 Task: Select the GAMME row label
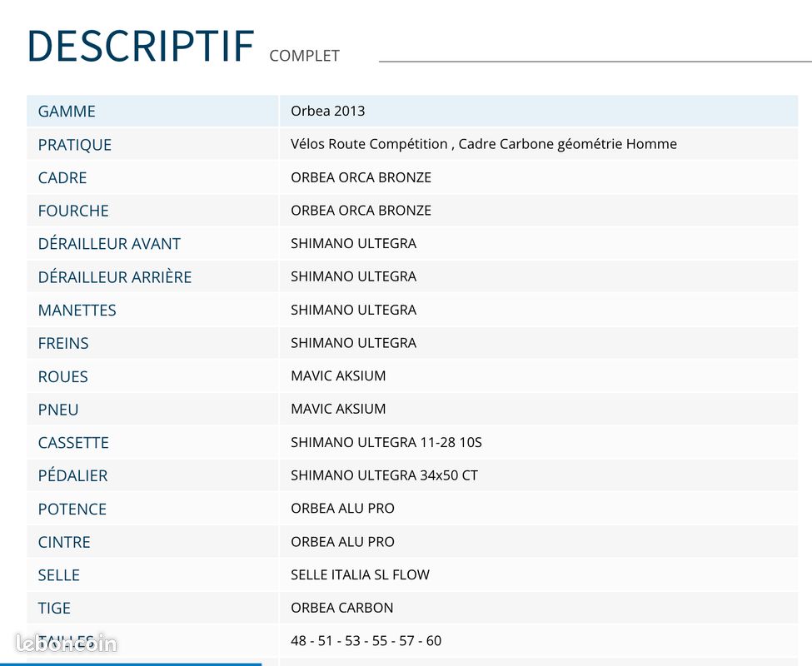click(67, 112)
